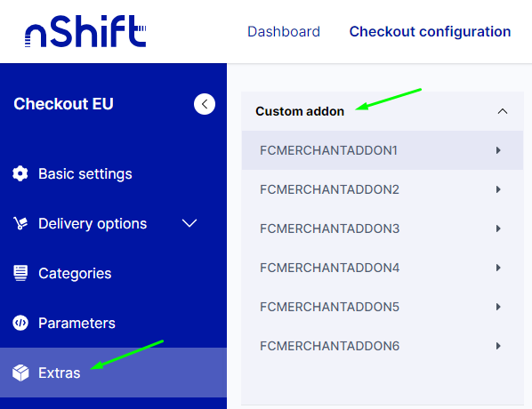532x409 pixels.
Task: Click the Parameters code icon
Action: pyautogui.click(x=20, y=323)
